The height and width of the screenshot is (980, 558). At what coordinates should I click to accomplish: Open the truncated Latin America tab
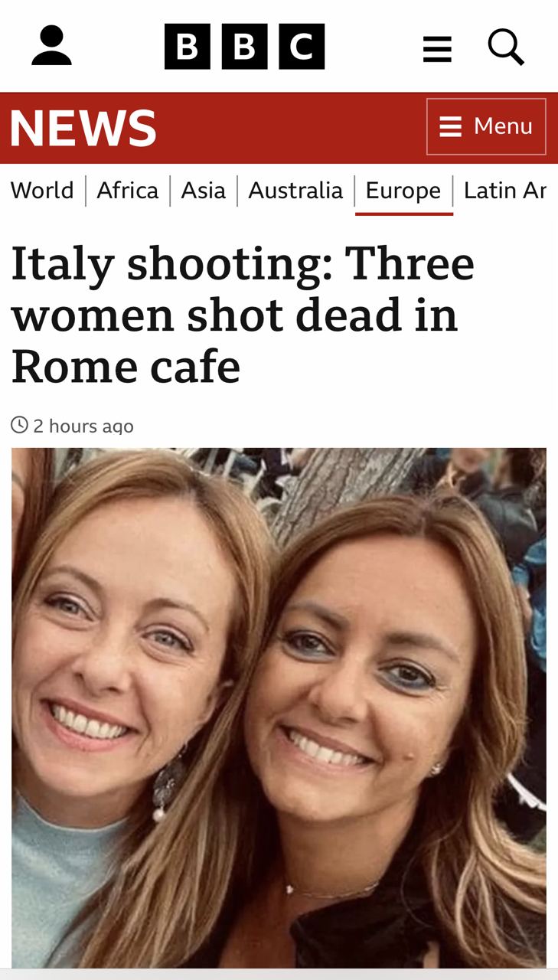(x=505, y=190)
